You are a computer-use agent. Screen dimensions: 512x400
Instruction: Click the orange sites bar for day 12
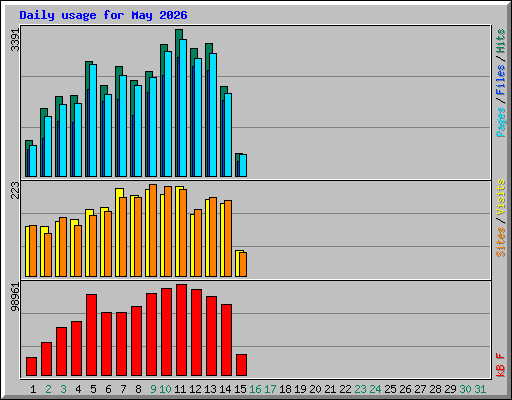(198, 243)
